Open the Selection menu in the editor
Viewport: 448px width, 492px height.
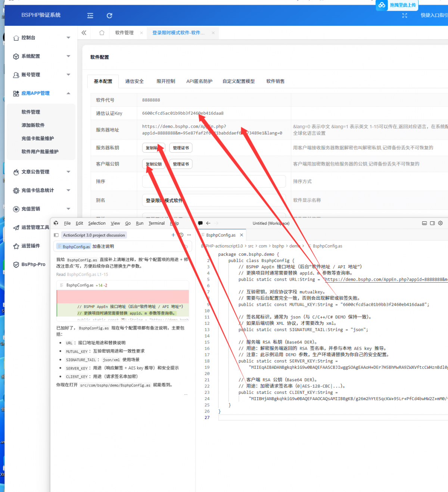click(x=97, y=223)
